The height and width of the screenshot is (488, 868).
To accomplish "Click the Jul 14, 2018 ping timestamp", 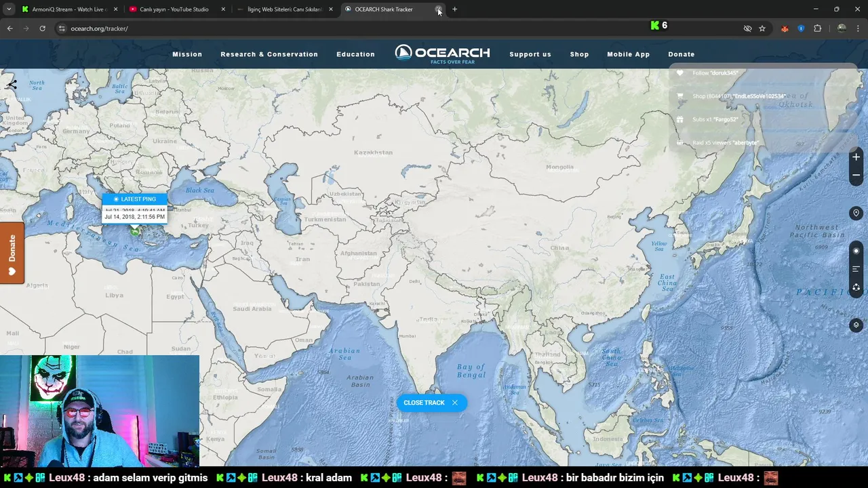I will tap(134, 217).
